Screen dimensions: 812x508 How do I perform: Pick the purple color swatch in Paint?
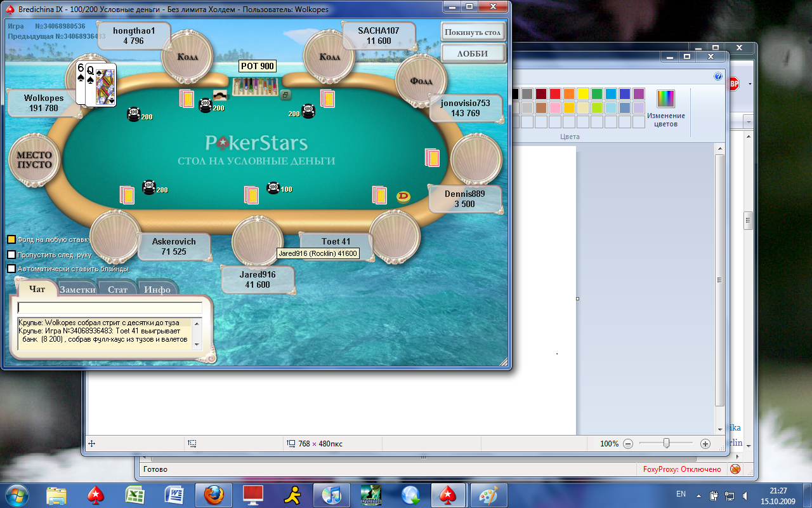click(639, 94)
